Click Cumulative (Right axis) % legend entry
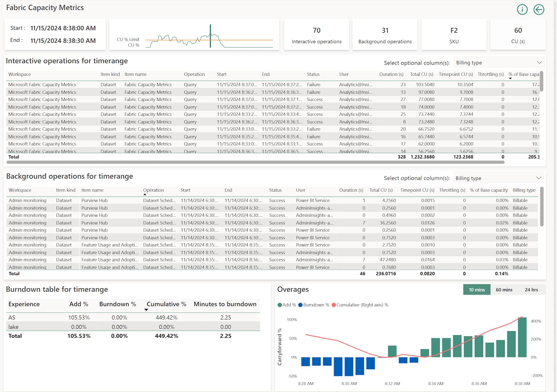Screen dimensions: 557x392 [360, 305]
